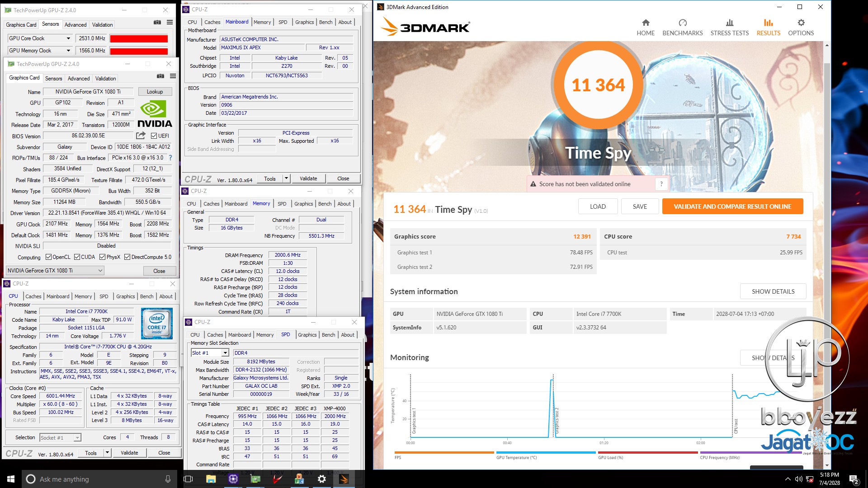Open the Windows Start menu

click(x=11, y=479)
